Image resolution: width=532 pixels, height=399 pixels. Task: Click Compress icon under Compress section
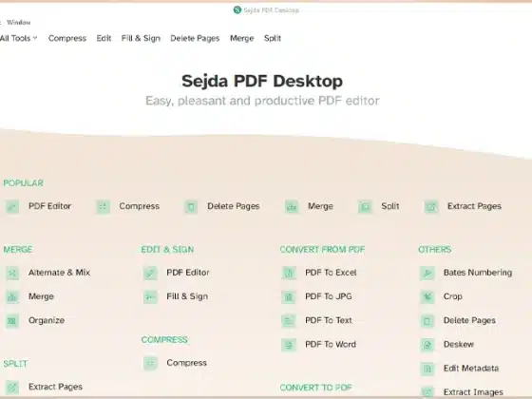coord(150,363)
